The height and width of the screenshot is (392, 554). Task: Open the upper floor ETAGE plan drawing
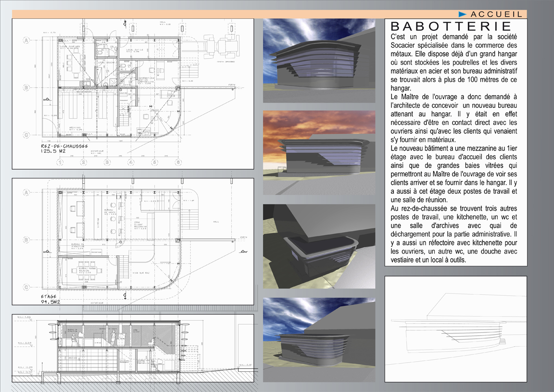pos(133,241)
